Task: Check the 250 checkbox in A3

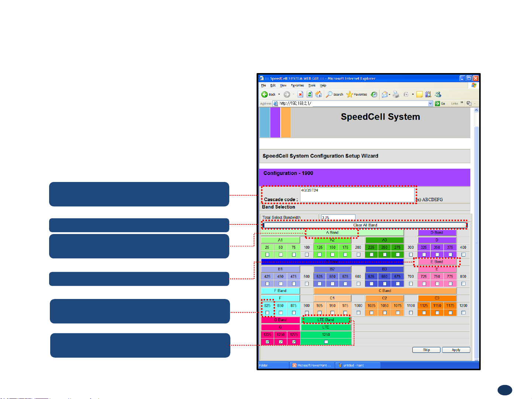Action: tap(385, 255)
